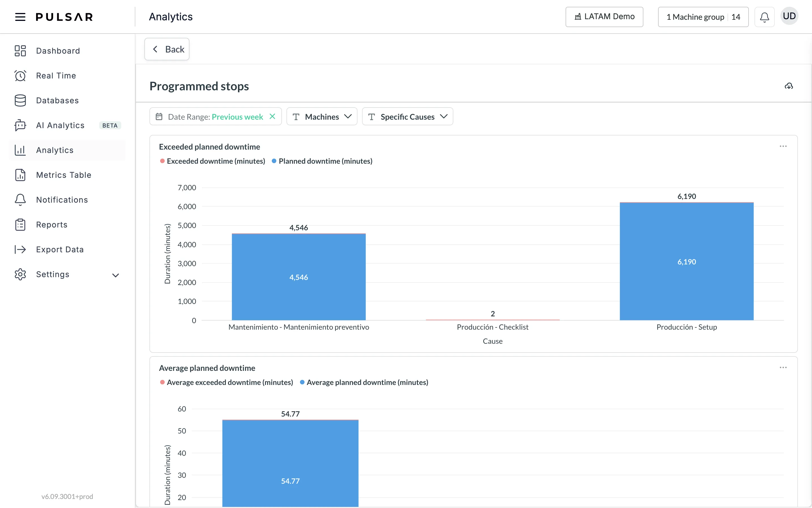This screenshot has height=508, width=812.
Task: Open options menu for Average planned downtime chart
Action: pyautogui.click(x=783, y=367)
